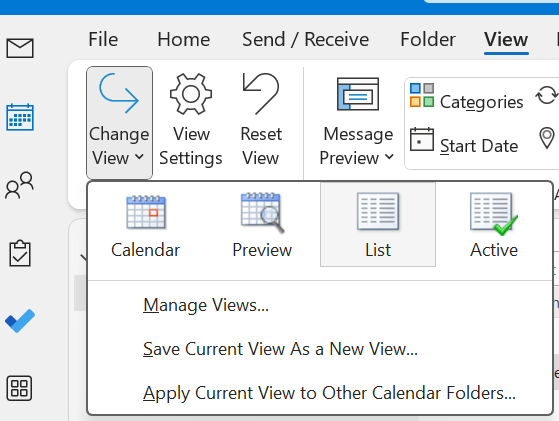
Task: Select the List view option
Action: [x=378, y=225]
